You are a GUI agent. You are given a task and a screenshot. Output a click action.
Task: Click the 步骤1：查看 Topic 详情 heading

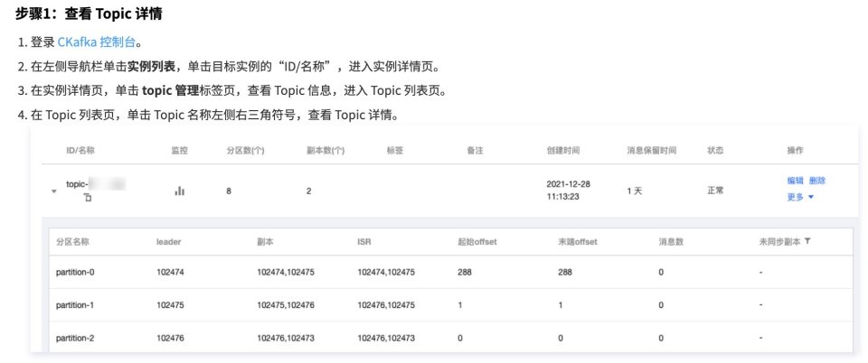[89, 15]
